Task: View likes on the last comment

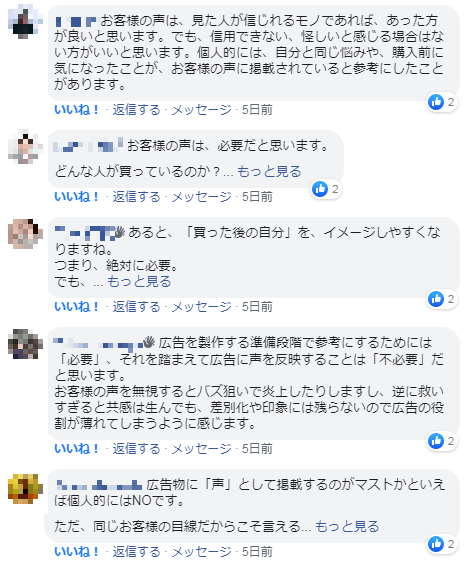Action: pyautogui.click(x=441, y=544)
